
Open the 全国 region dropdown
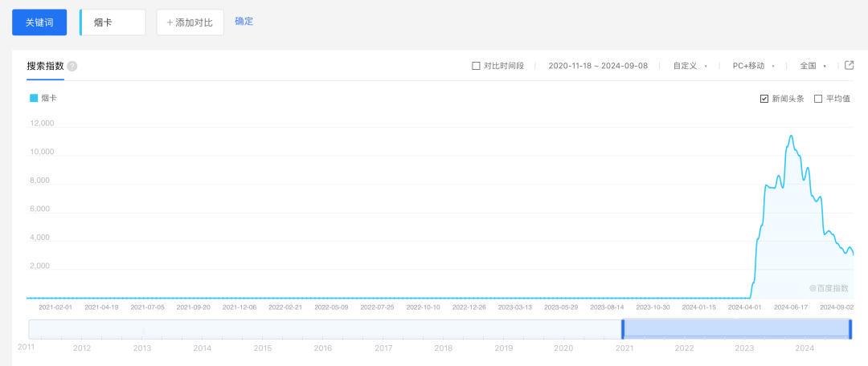point(812,66)
